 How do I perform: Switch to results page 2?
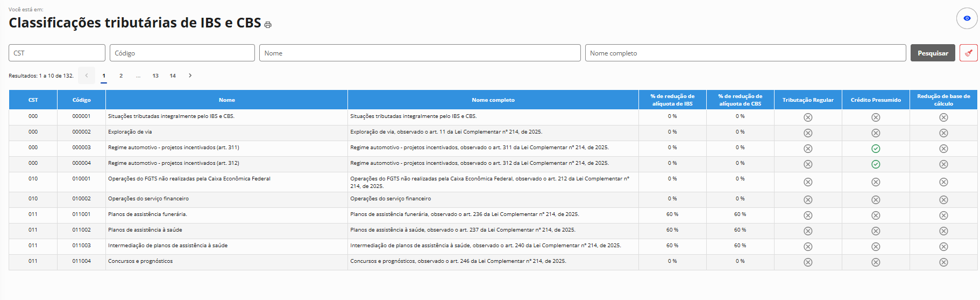click(121, 76)
